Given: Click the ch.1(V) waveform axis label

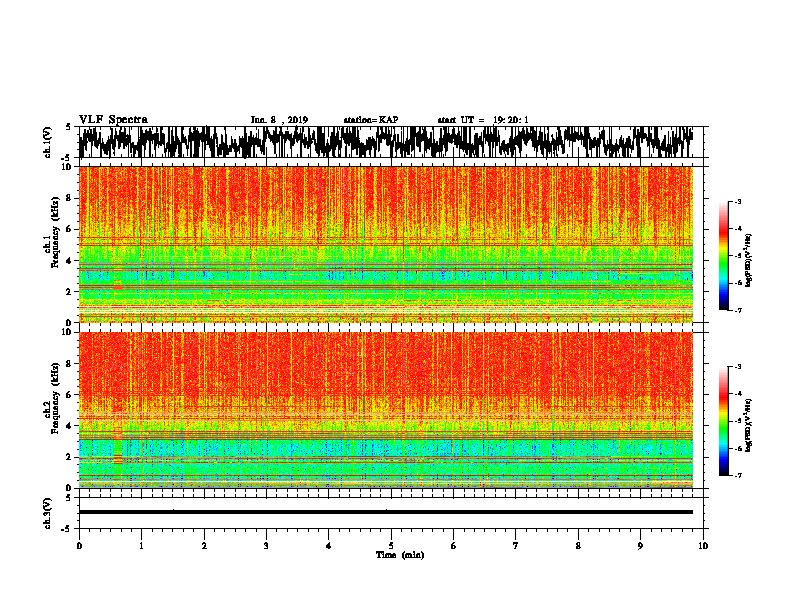Looking at the screenshot, I should click(48, 142).
